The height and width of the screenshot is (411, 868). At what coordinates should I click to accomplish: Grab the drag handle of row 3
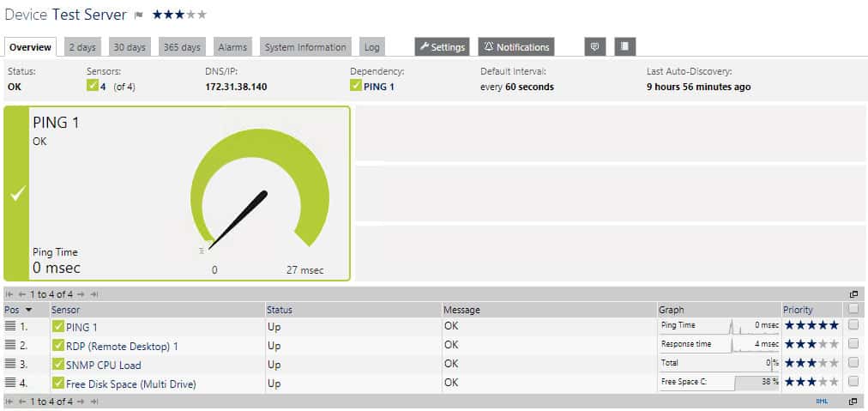10,363
